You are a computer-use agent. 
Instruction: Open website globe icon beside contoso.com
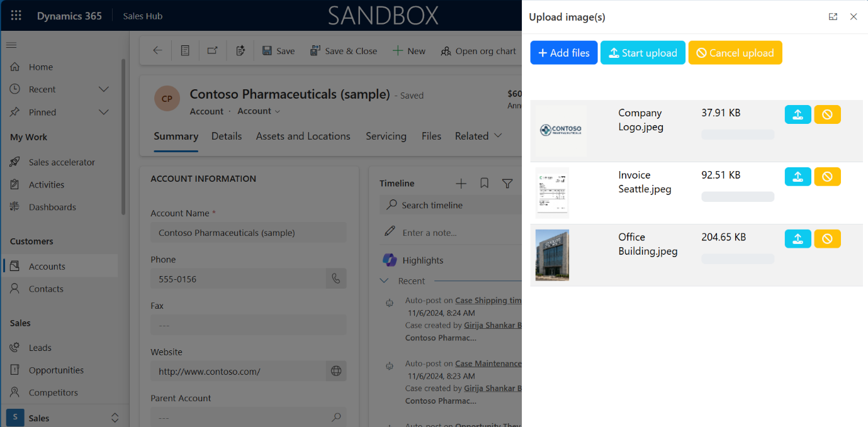336,371
